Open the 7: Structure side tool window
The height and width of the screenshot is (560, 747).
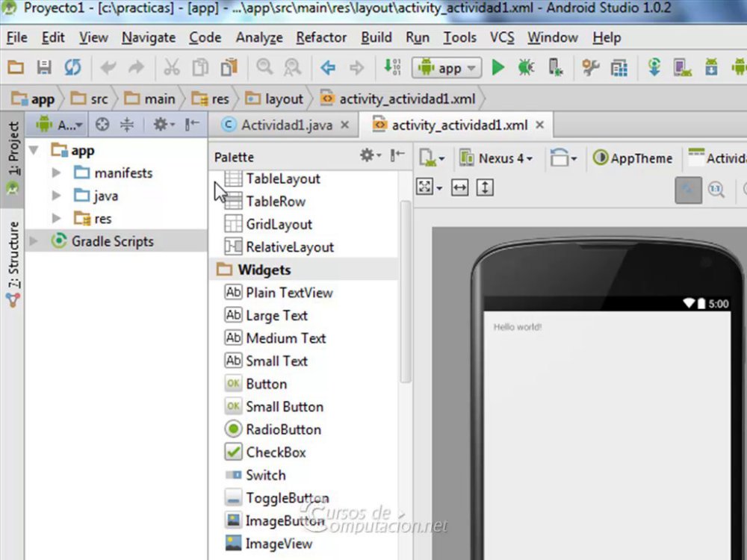[13, 264]
